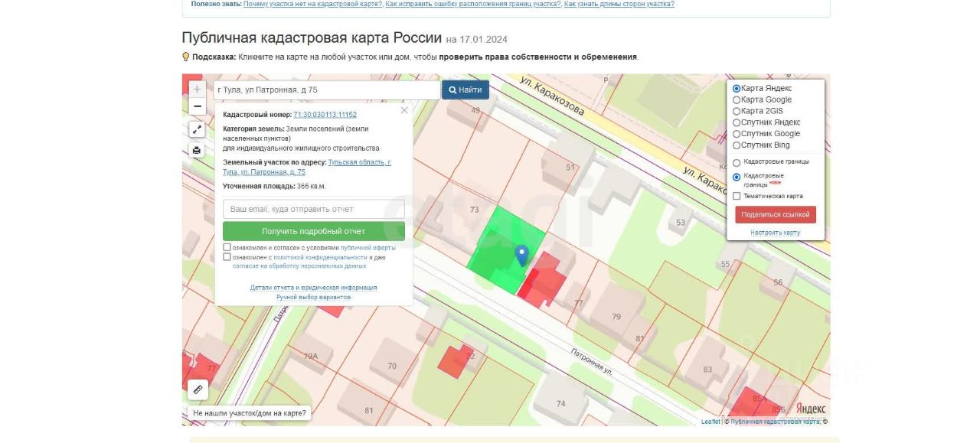This screenshot has height=443, width=980.
Task: Close the cadastral info popup
Action: (404, 111)
